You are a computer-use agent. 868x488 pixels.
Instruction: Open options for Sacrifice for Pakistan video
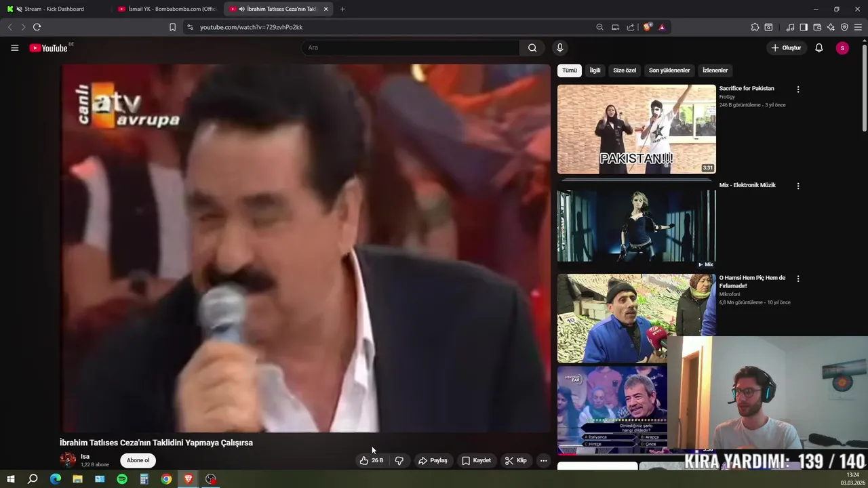click(797, 89)
